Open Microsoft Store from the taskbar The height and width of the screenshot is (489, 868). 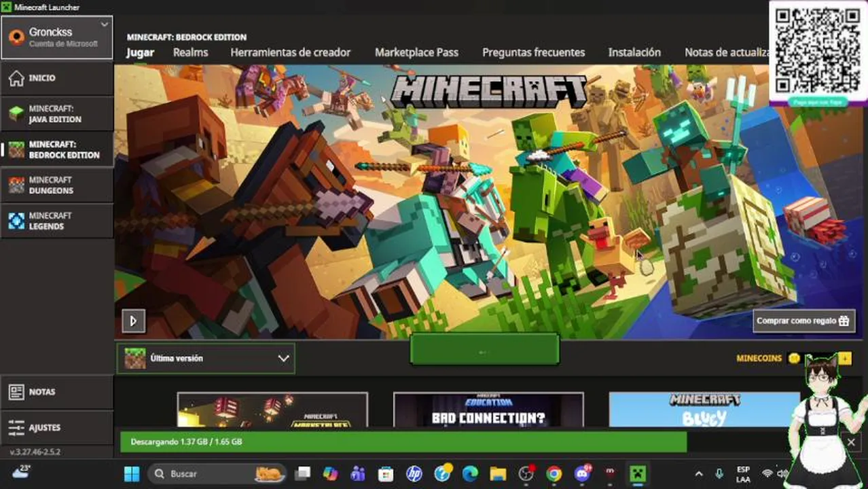coord(386,473)
